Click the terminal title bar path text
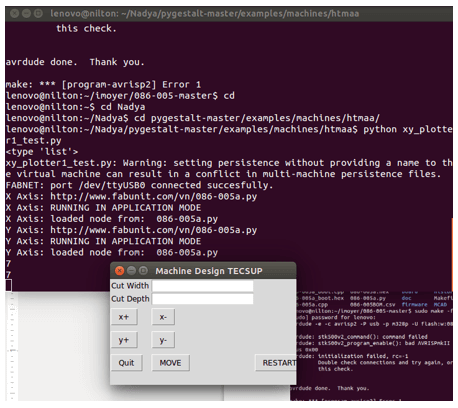The height and width of the screenshot is (408, 458). tap(205, 14)
